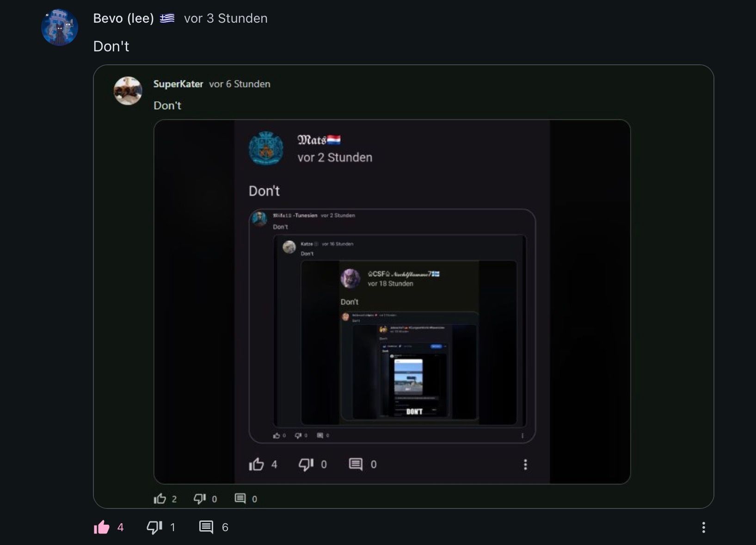Image resolution: width=756 pixels, height=545 pixels.
Task: Click SuperKater's profile avatar
Action: [128, 91]
